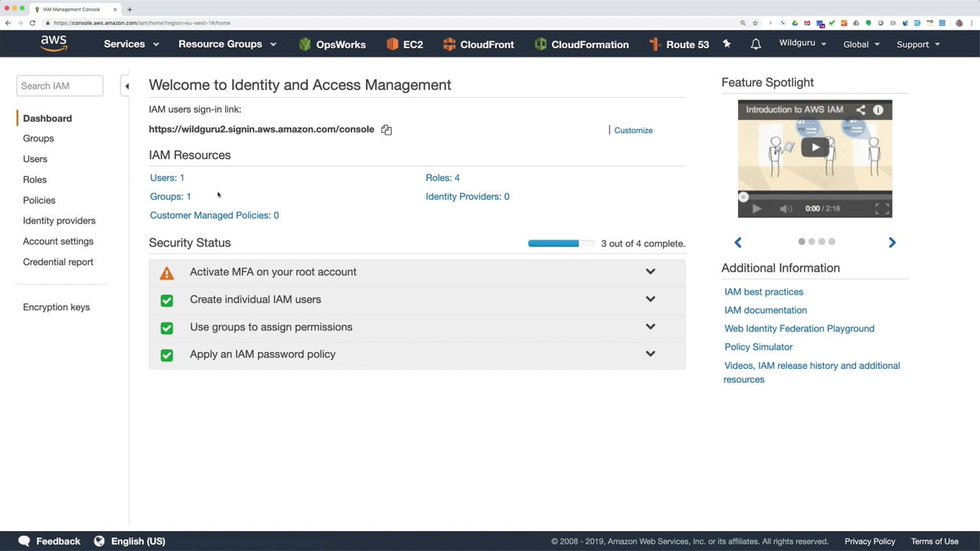Viewport: 980px width, 551px height.
Task: Expand Create individual IAM users section
Action: click(650, 299)
